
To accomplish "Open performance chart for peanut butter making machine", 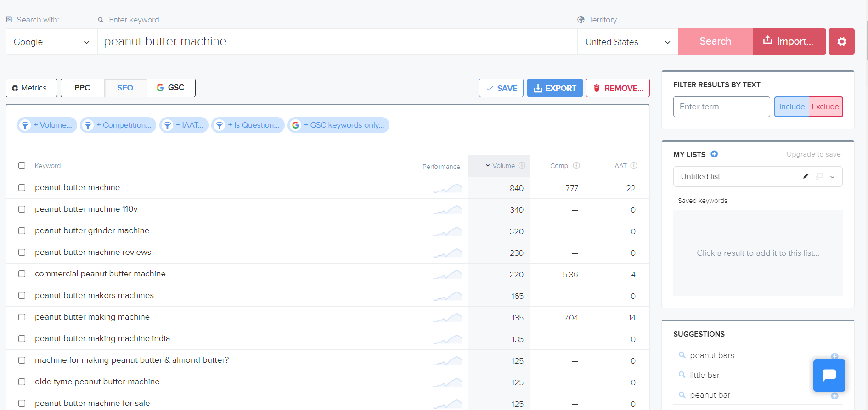I will point(447,318).
